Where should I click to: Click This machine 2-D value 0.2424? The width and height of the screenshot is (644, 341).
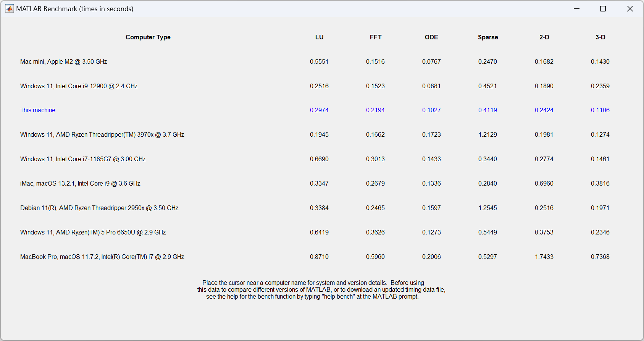(544, 110)
